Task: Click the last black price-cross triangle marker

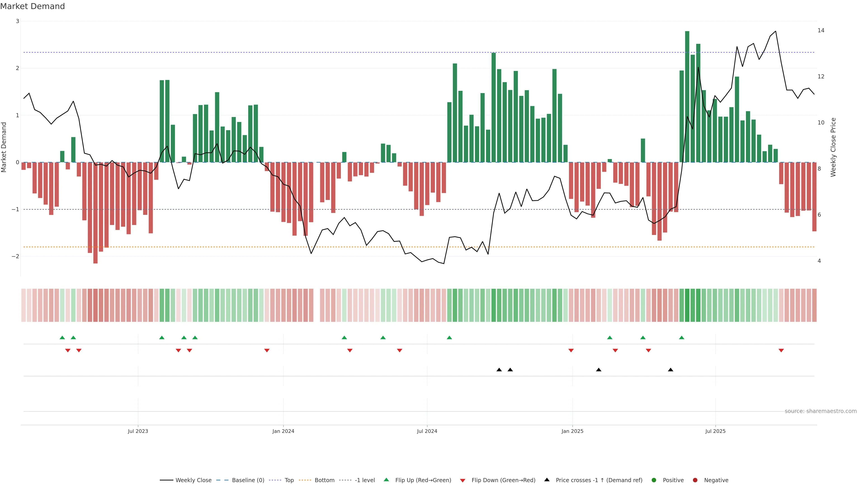Action: (670, 370)
